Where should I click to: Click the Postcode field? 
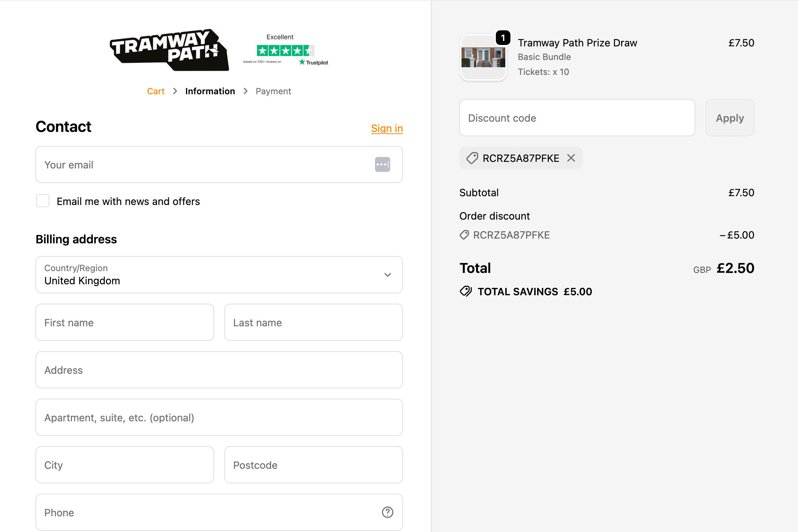313,465
